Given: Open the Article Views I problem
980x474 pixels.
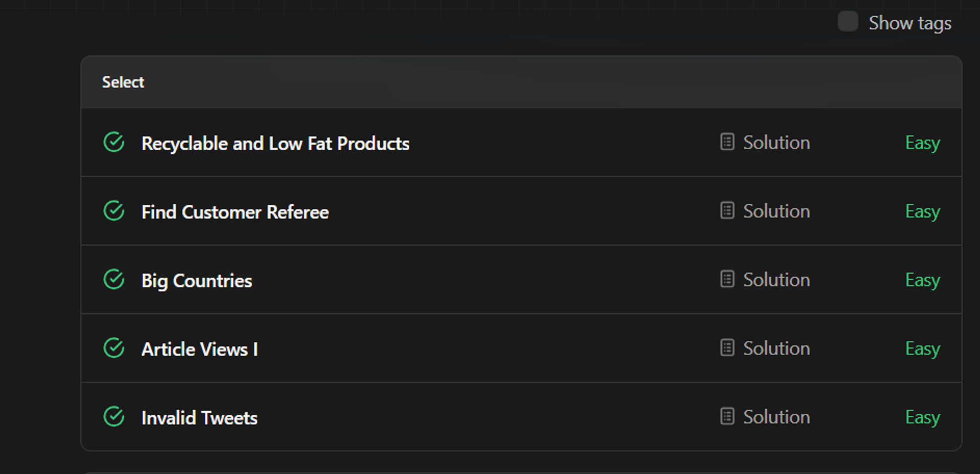Looking at the screenshot, I should (x=199, y=349).
